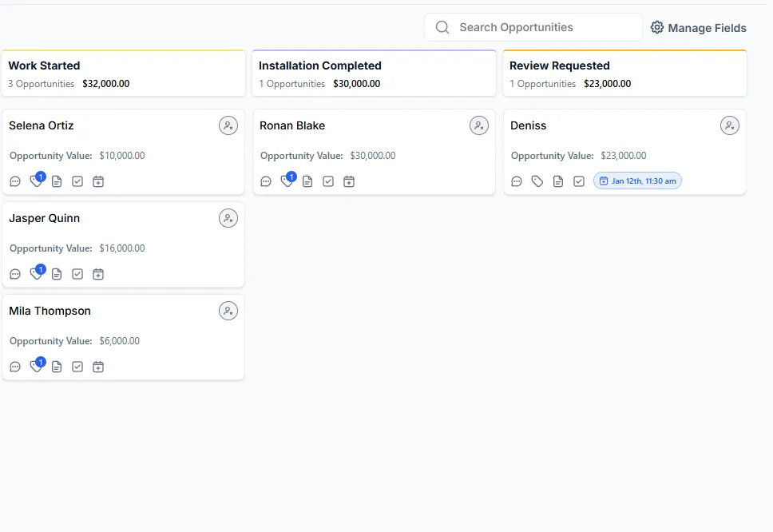Open the tasks icon on Deniss card
Viewport: 773px width, 532px height.
point(579,181)
